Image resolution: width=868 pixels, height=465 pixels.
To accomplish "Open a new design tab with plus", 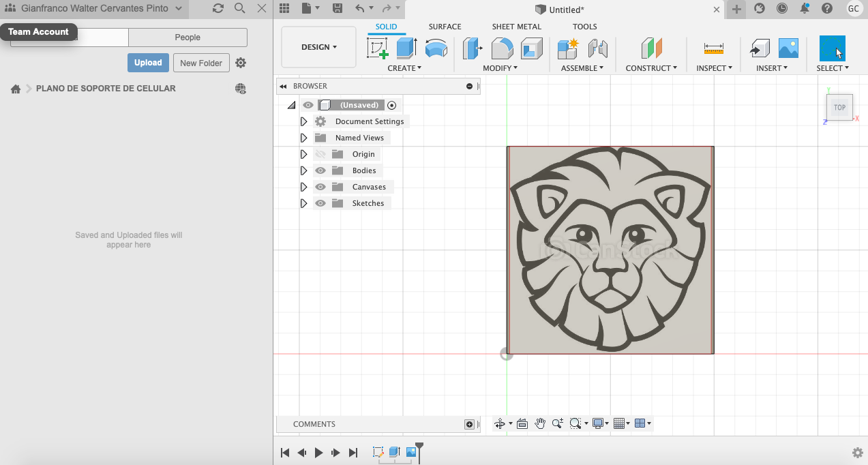I will pos(736,9).
